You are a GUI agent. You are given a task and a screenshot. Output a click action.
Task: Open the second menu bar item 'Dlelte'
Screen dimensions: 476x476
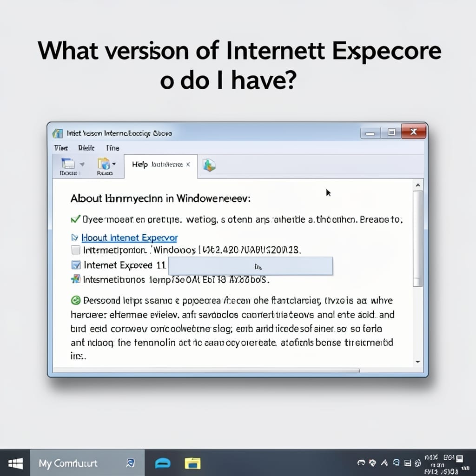coord(86,148)
